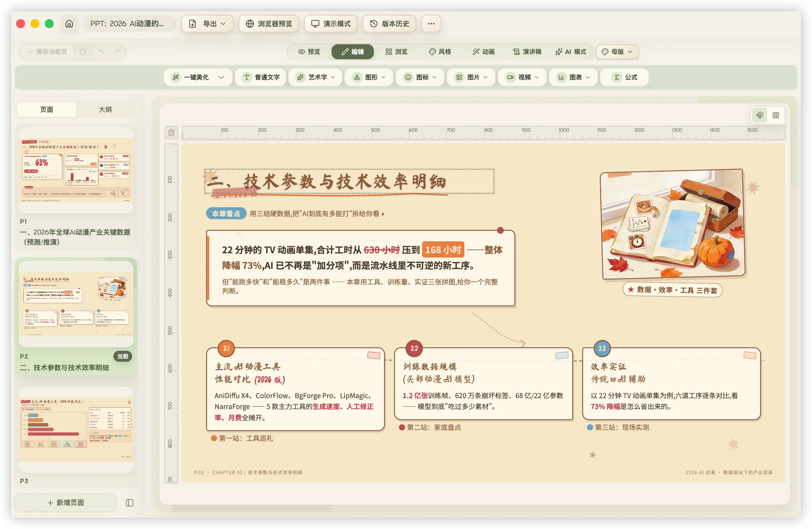The image size is (812, 529).
Task: Expand the 一键美化 dropdown arrow
Action: 221,78
